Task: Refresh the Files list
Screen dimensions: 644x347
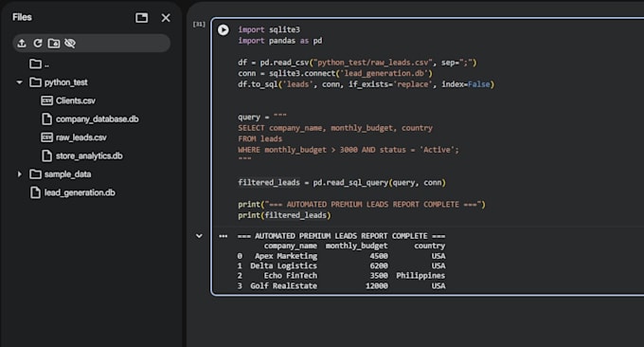Action: pos(38,44)
